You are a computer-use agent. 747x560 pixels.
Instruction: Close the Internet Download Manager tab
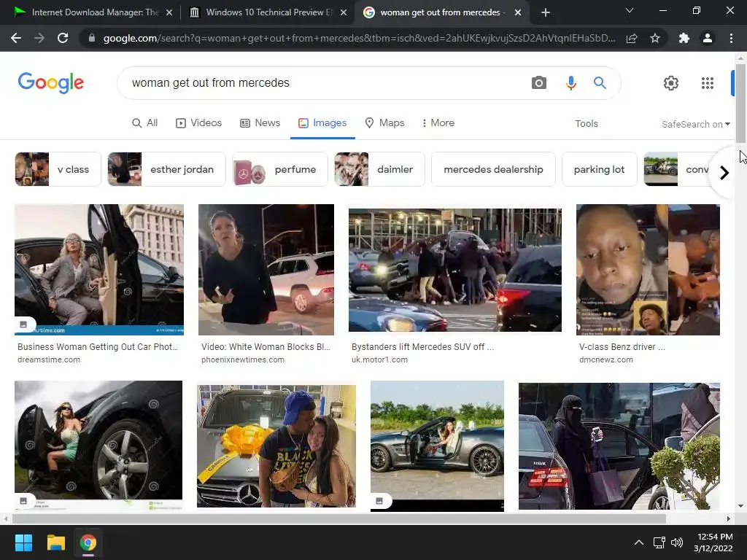pos(169,12)
